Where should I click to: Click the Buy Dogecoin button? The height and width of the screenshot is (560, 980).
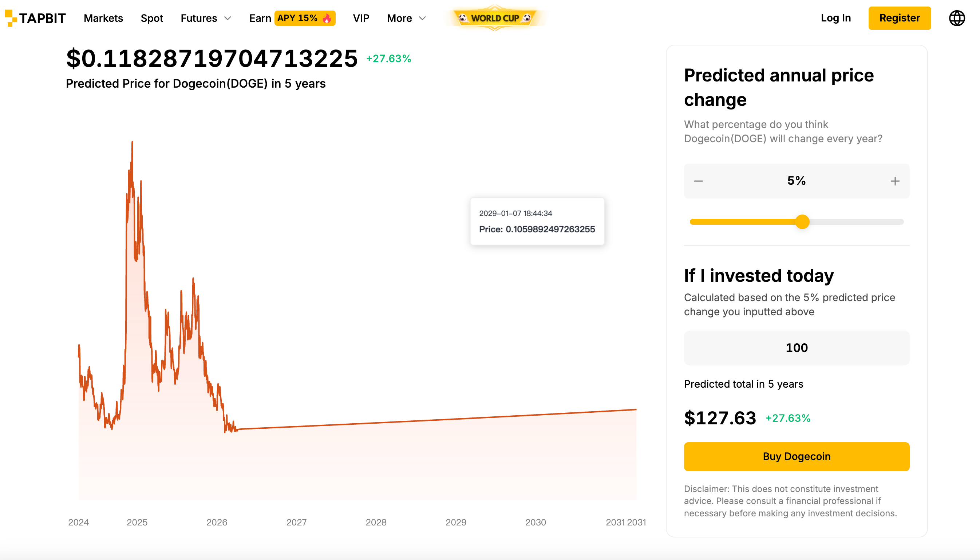coord(797,456)
